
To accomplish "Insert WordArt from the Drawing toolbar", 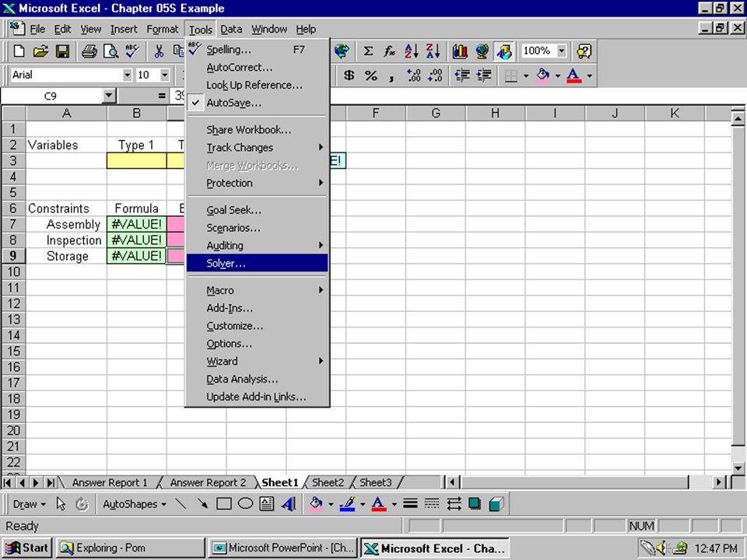I will click(x=289, y=504).
